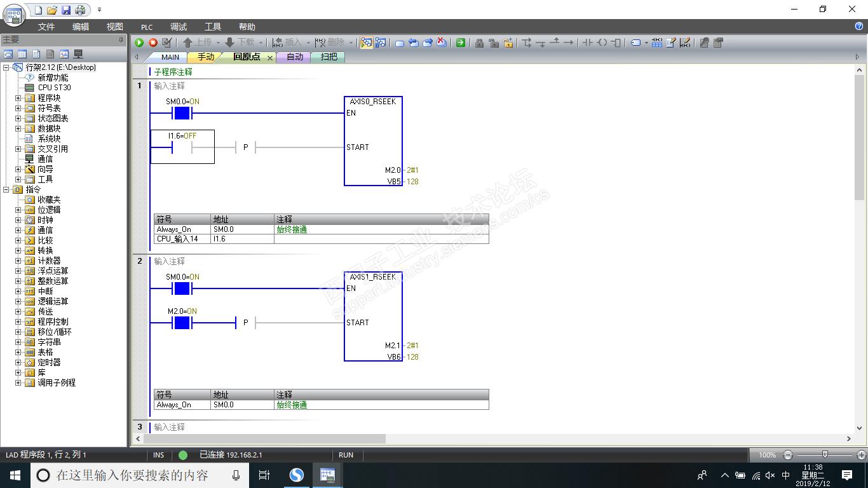This screenshot has width=868, height=488.
Task: Expand the 程序块 tree node
Action: click(x=18, y=98)
